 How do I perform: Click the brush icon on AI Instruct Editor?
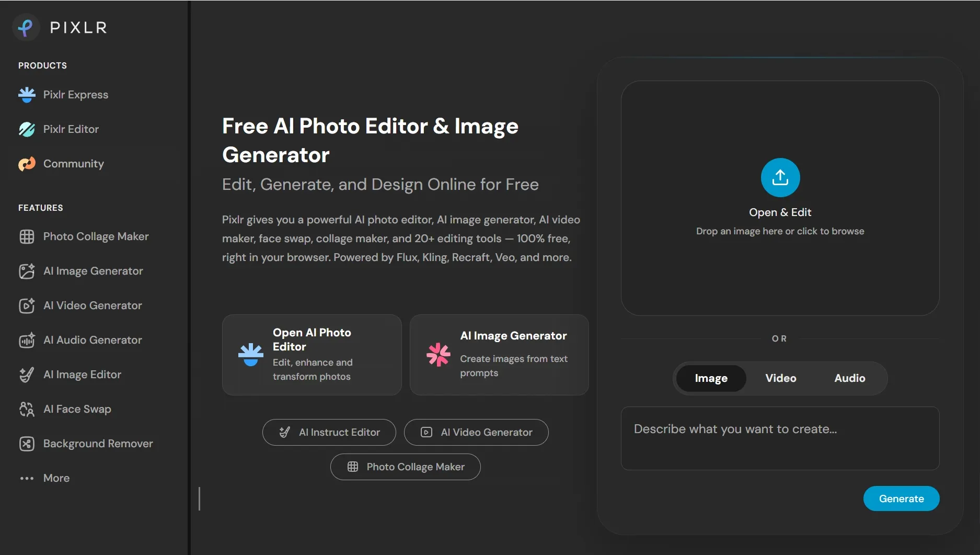(285, 432)
